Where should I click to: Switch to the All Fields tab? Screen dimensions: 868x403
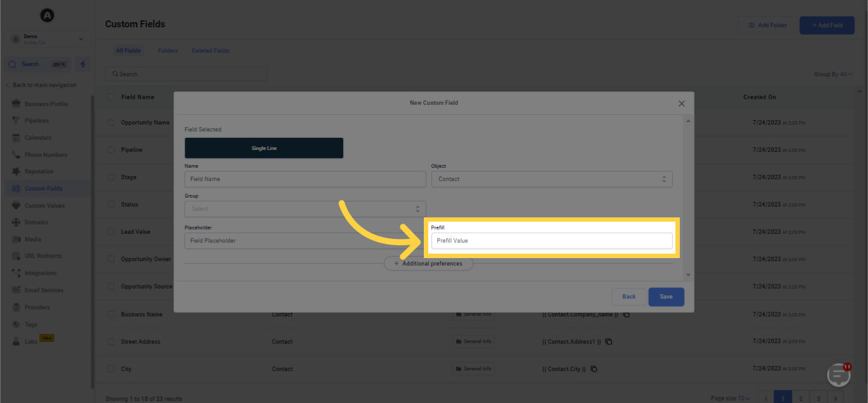(128, 51)
